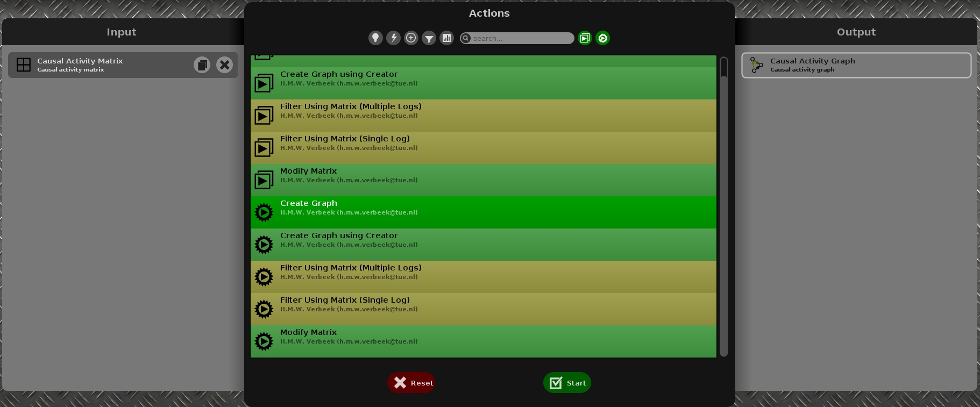Toggle the green gear-play plugin filter
This screenshot has height=407, width=980.
602,38
